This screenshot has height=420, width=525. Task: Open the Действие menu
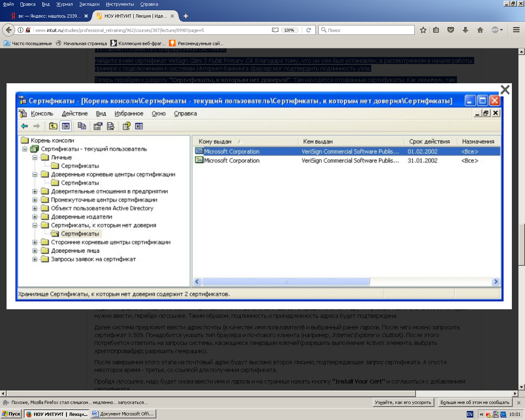point(75,114)
